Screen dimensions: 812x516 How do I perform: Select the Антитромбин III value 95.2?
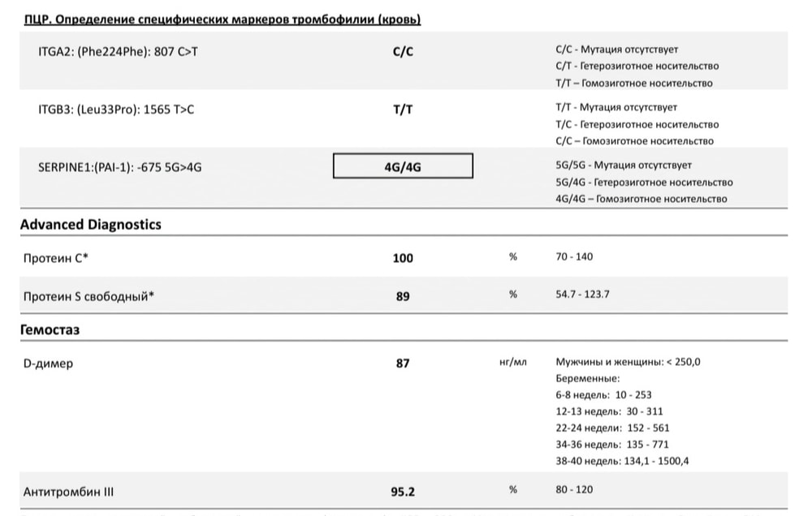pos(403,491)
